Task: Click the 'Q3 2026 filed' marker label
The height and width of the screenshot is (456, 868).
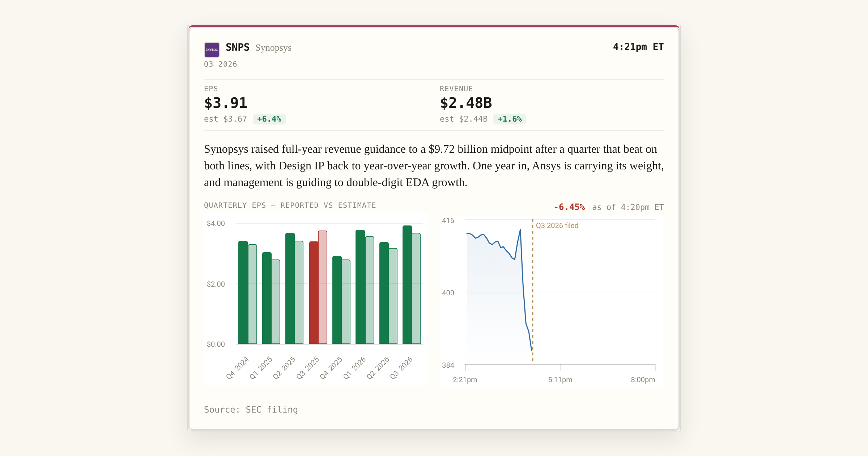Action: [x=557, y=225]
